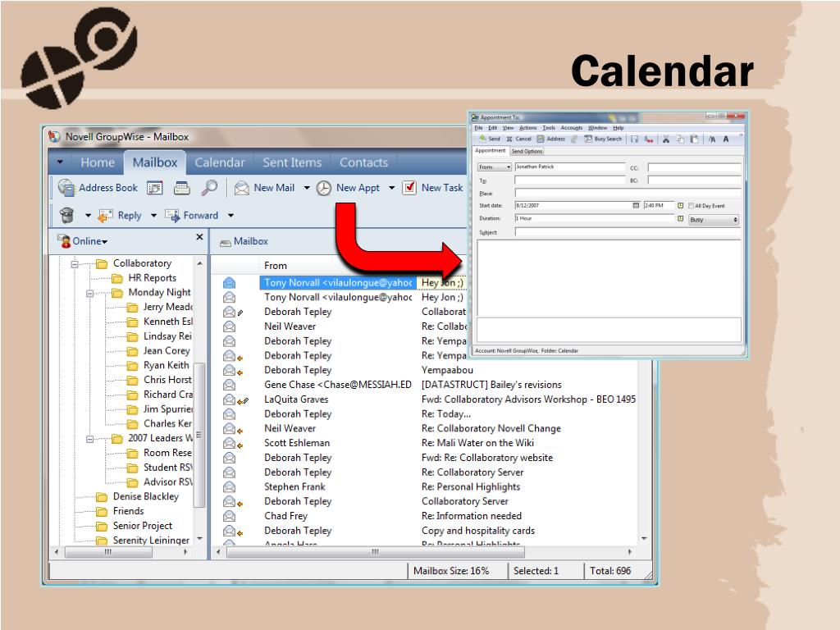The image size is (840, 630).
Task: Click the properties icon beside Address Book
Action: click(155, 188)
